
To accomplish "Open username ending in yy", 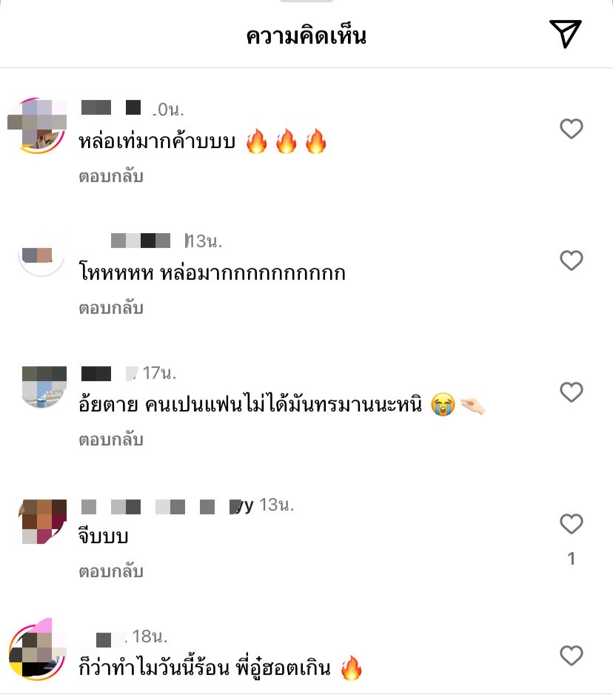I will click(x=167, y=506).
